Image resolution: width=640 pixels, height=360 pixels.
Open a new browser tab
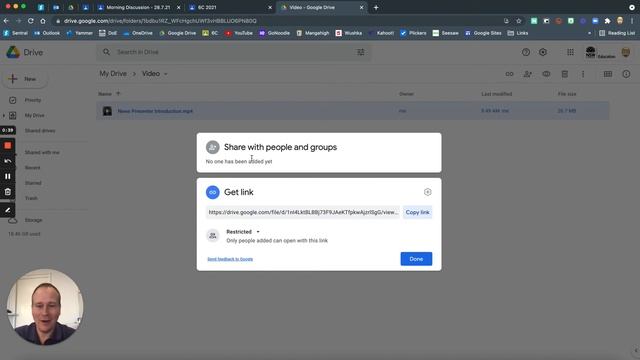click(x=376, y=7)
